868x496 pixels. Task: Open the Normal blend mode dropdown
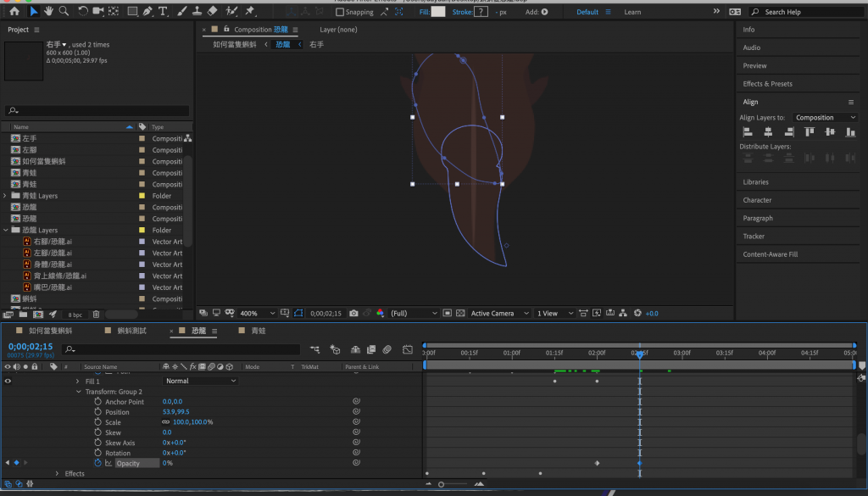tap(202, 382)
